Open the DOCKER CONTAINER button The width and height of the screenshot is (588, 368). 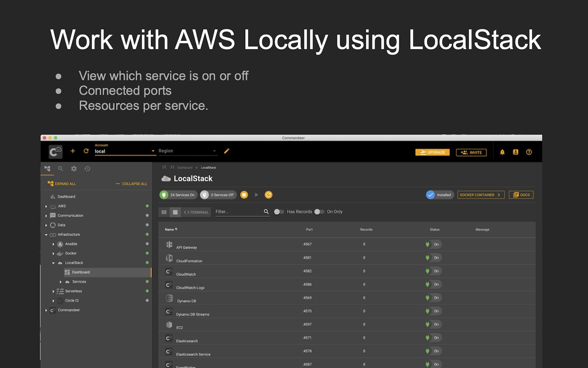481,195
